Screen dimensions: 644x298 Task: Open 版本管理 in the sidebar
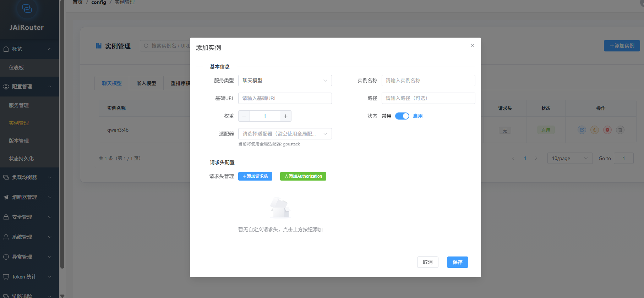coord(29,141)
